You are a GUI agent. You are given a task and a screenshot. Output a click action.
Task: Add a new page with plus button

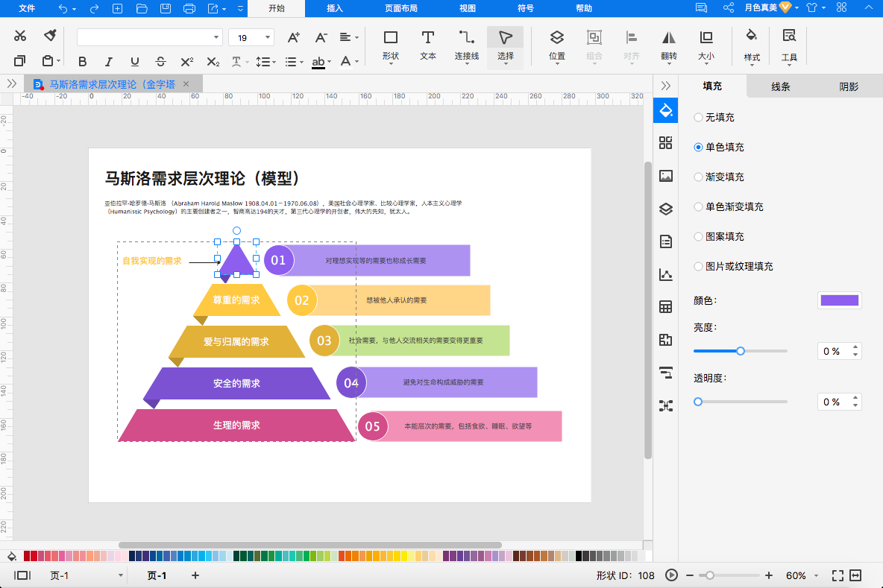(195, 575)
